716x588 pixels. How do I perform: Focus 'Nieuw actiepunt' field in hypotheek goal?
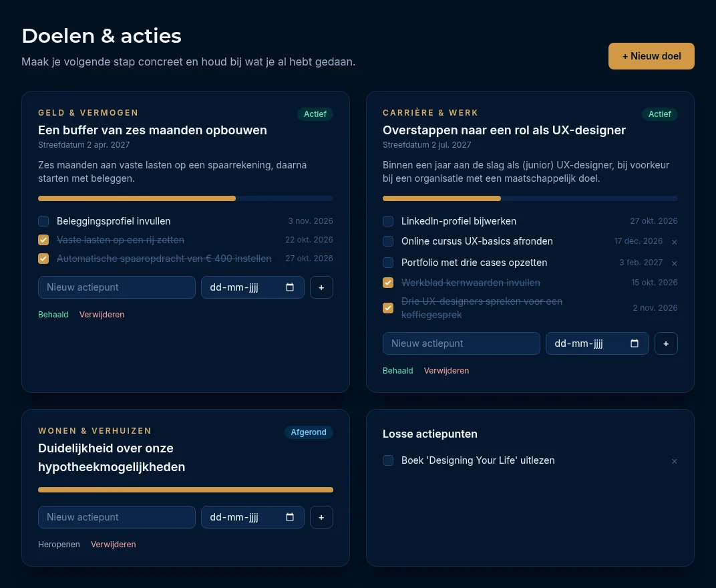[x=117, y=517]
